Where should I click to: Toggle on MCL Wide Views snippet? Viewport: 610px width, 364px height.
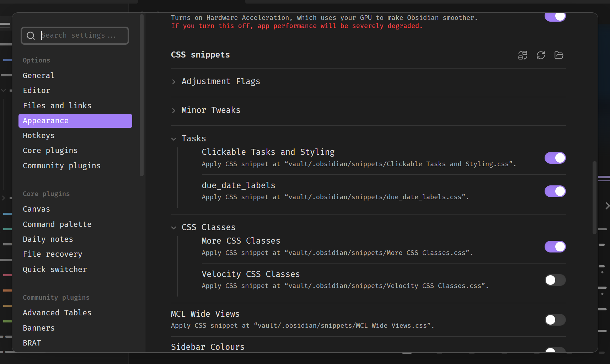tap(555, 320)
